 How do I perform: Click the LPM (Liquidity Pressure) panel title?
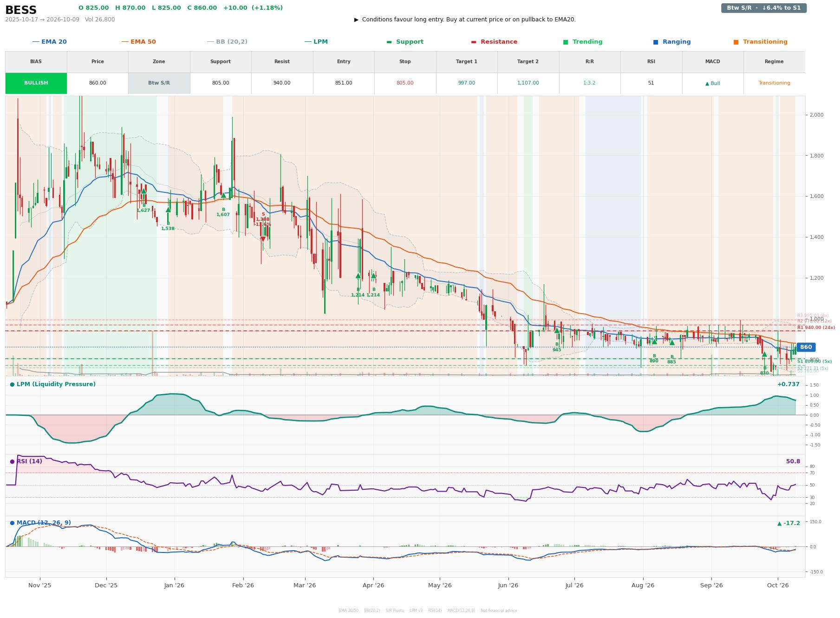tap(52, 384)
